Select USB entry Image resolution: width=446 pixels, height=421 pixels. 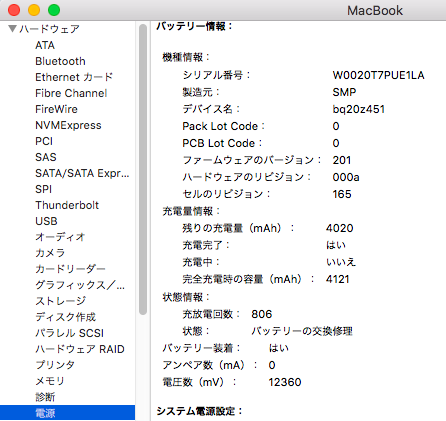coord(46,221)
